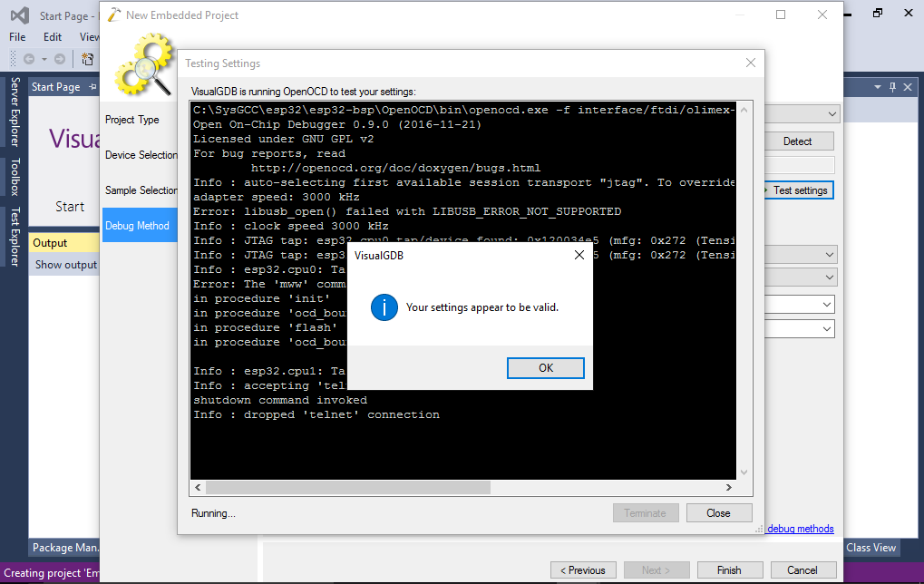Click the pin icon on Start Page tab
Image resolution: width=924 pixels, height=584 pixels.
click(x=92, y=87)
